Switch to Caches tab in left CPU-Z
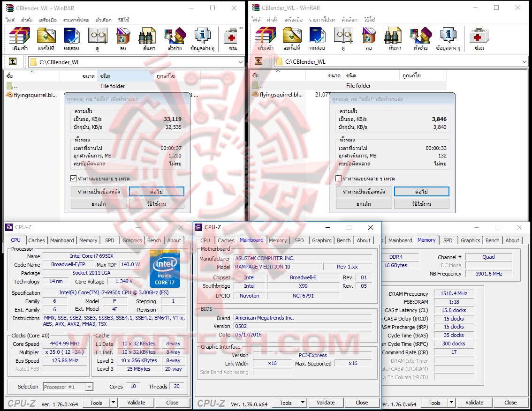The width and height of the screenshot is (532, 411). (36, 240)
